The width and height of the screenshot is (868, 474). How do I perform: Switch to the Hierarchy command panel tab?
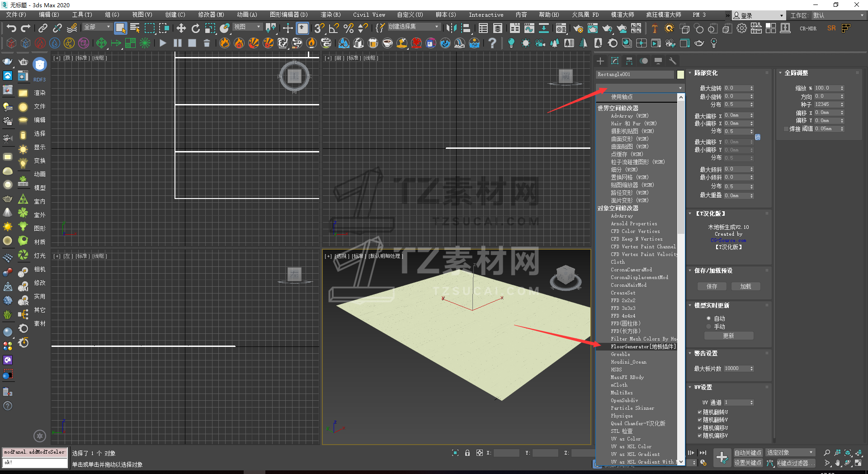(x=629, y=61)
